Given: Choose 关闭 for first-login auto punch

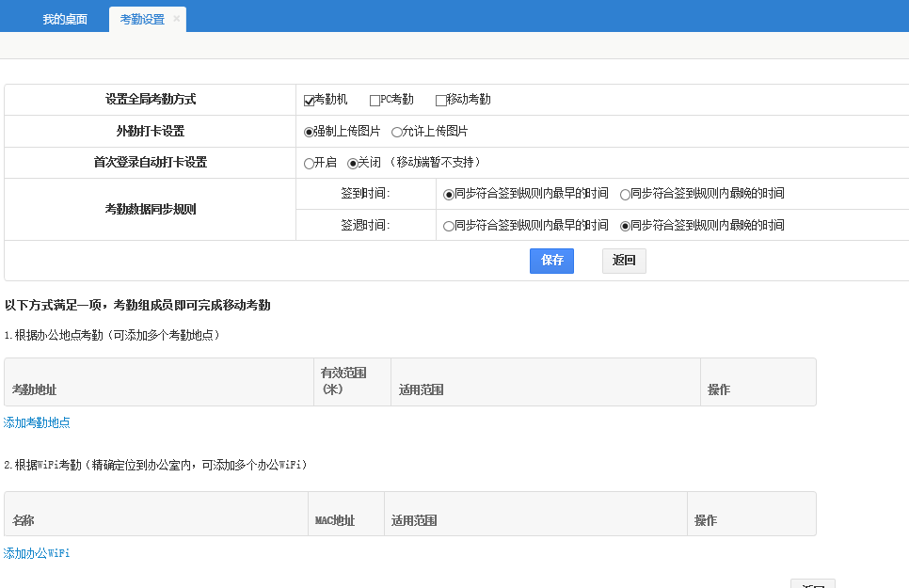Looking at the screenshot, I should (353, 163).
